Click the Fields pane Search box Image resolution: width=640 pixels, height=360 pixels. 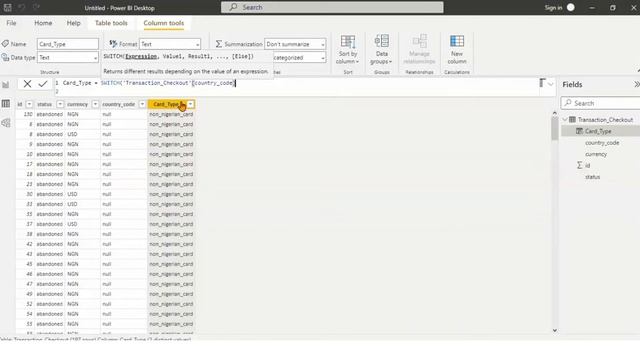(x=601, y=103)
